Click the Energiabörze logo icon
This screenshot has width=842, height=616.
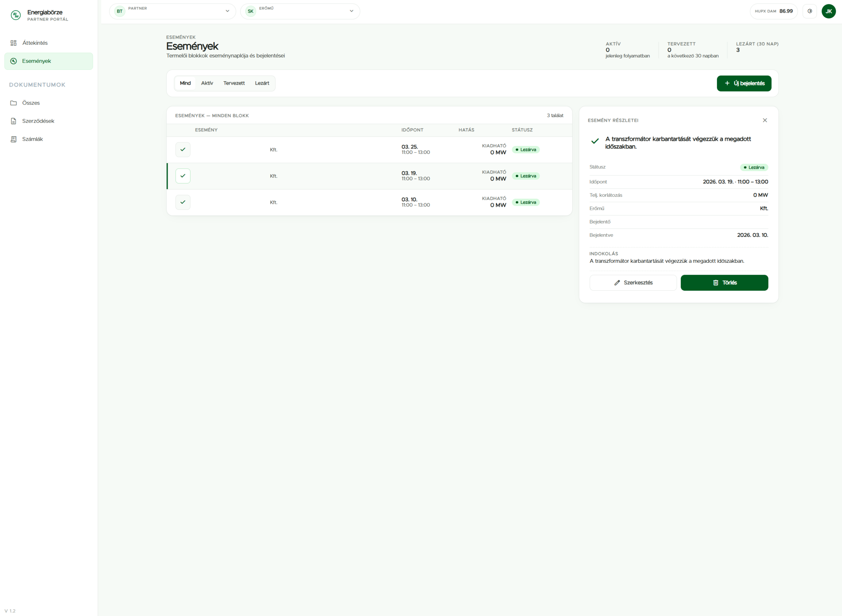point(16,15)
